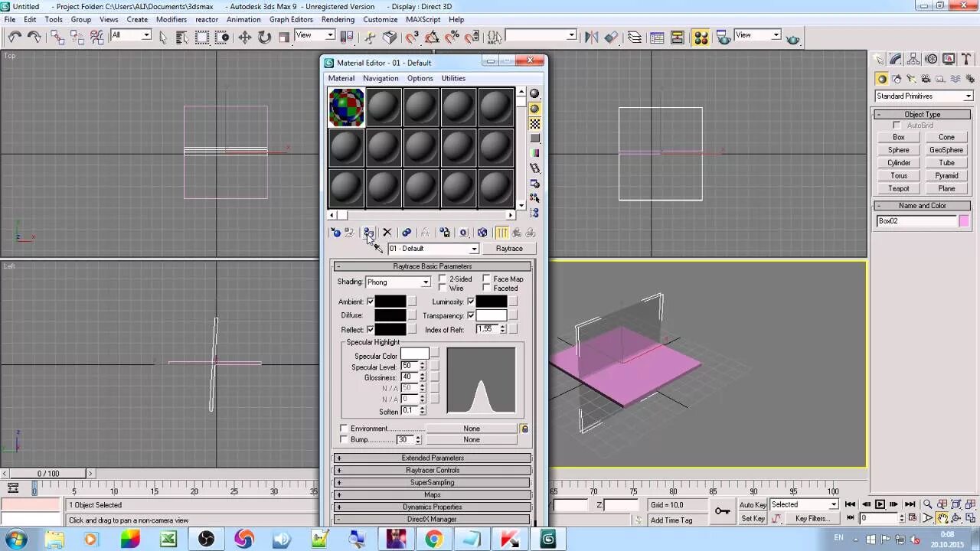Click the Zoom magnifier navigation icon

click(927, 504)
